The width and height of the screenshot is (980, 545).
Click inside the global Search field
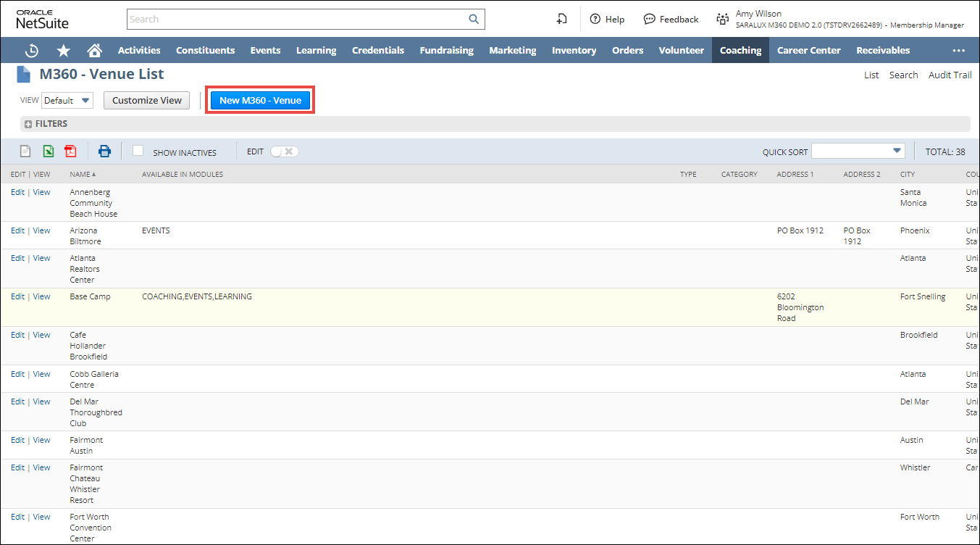[297, 20]
